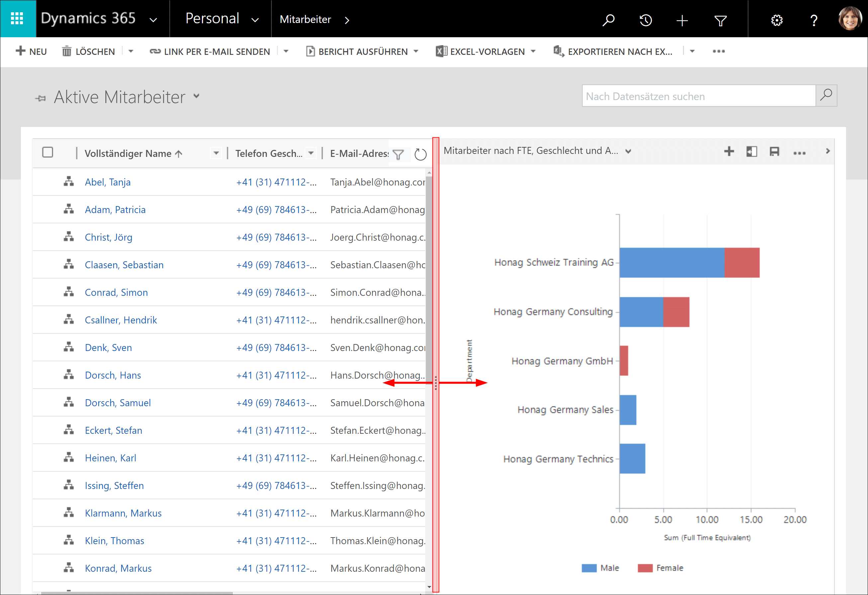Click blue bar of Honag Schweiz Training AG

(x=672, y=263)
